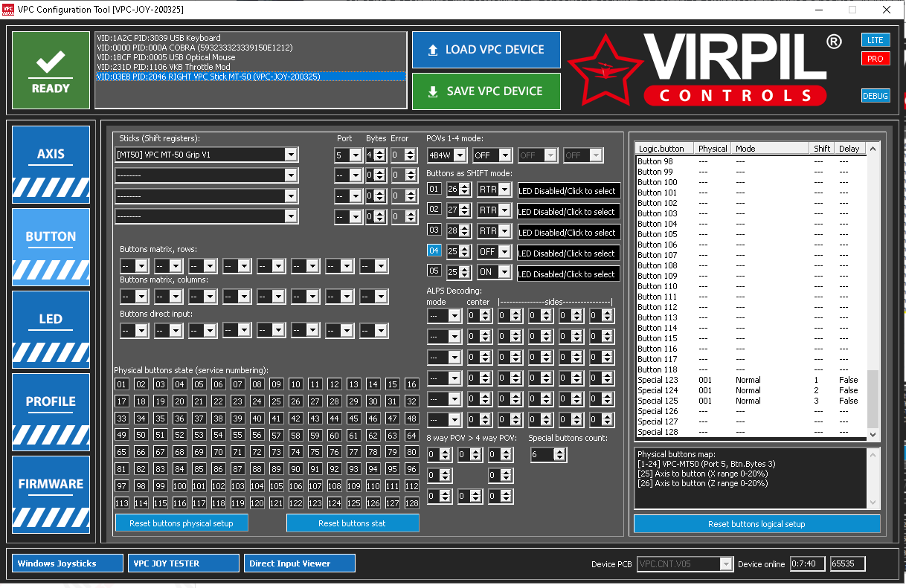The image size is (906, 588).
Task: Open the OFF mode dropdown for shift button 04
Action: [x=495, y=252]
